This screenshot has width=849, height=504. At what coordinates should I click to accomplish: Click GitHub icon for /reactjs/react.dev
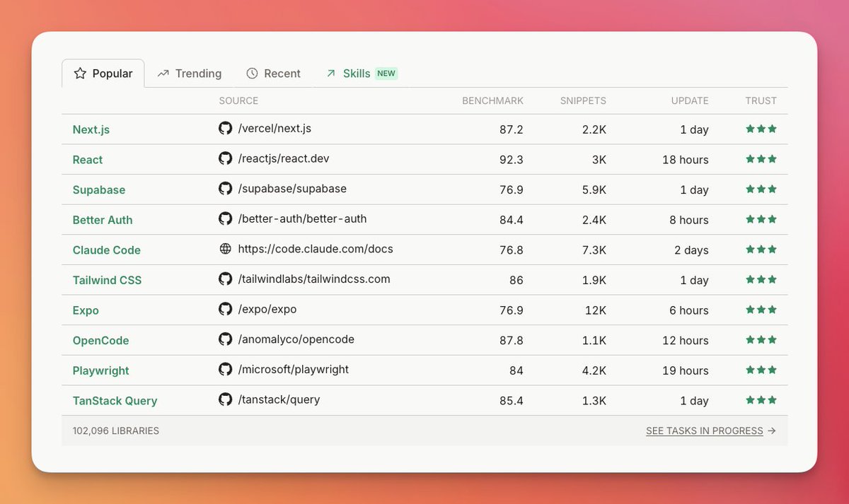(x=225, y=158)
